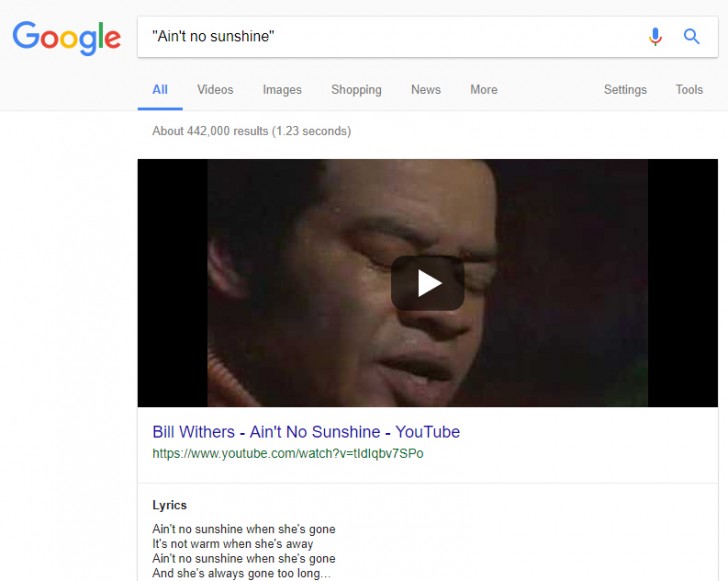Click the green youtube.com watch URL

288,453
